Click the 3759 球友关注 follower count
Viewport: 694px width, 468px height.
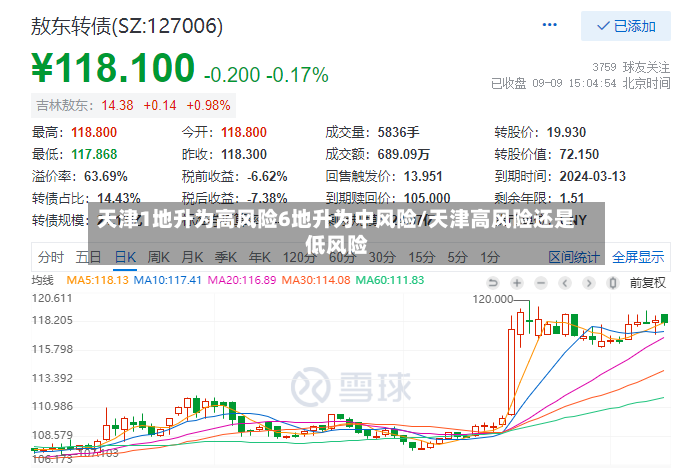pyautogui.click(x=631, y=67)
